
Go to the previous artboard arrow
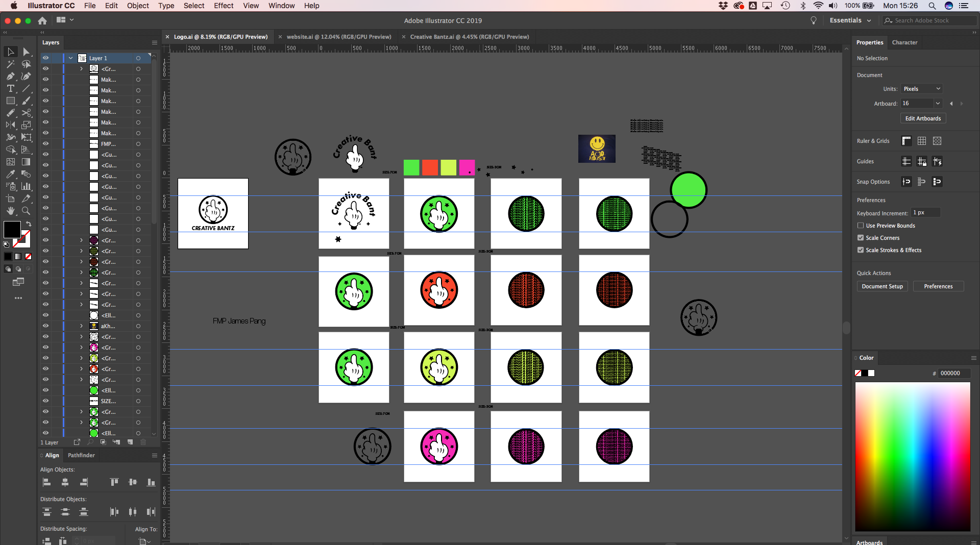(x=951, y=104)
